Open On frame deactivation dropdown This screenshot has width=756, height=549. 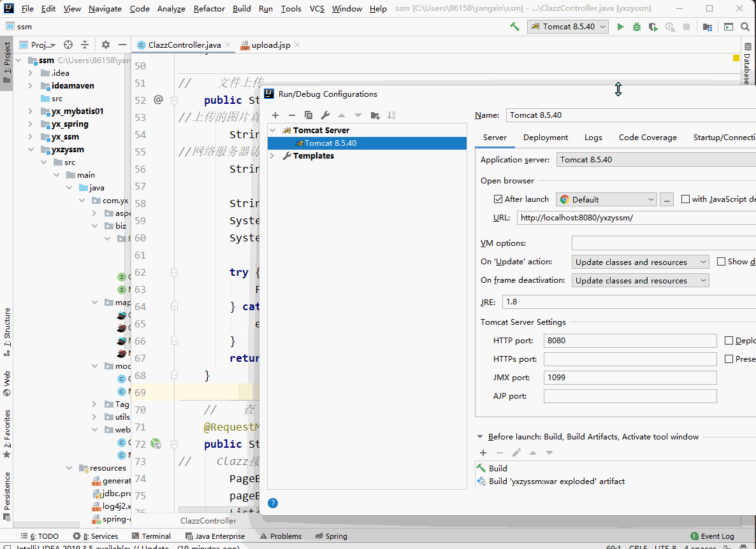click(640, 280)
